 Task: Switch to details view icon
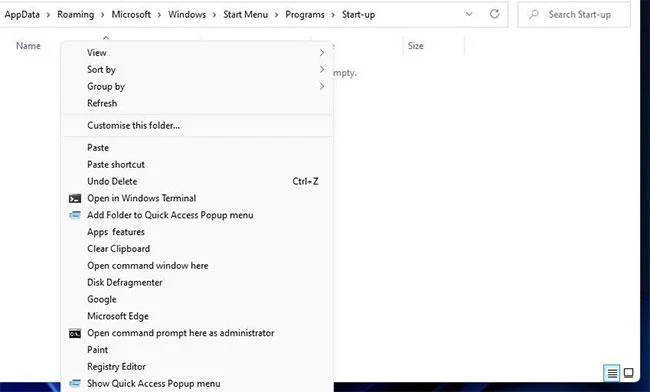pyautogui.click(x=612, y=373)
